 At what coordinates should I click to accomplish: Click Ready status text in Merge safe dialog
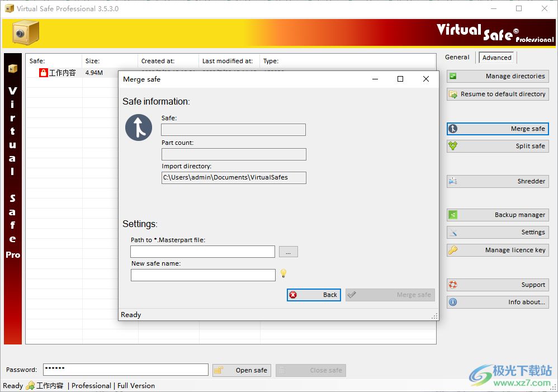[131, 315]
